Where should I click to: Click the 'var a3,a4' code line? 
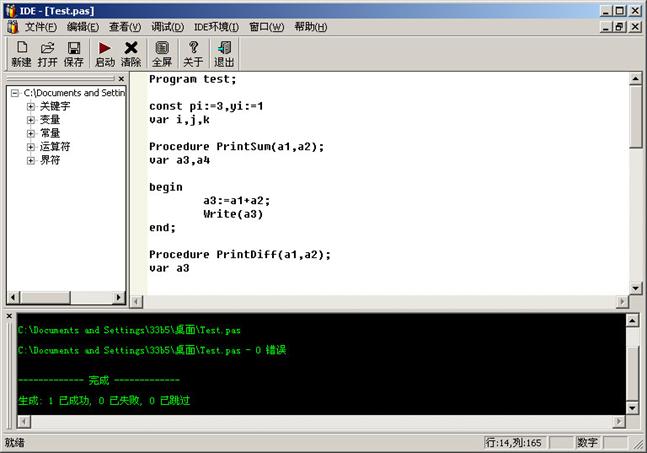(179, 160)
